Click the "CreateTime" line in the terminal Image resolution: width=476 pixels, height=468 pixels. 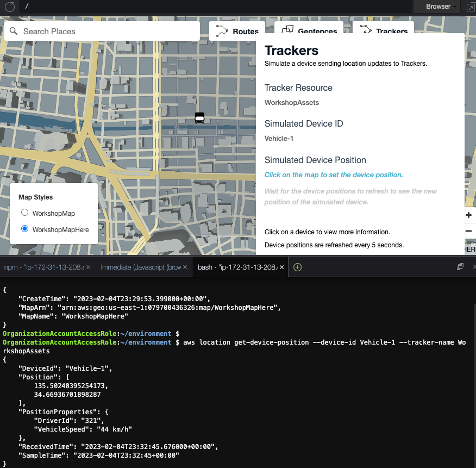[x=115, y=299]
